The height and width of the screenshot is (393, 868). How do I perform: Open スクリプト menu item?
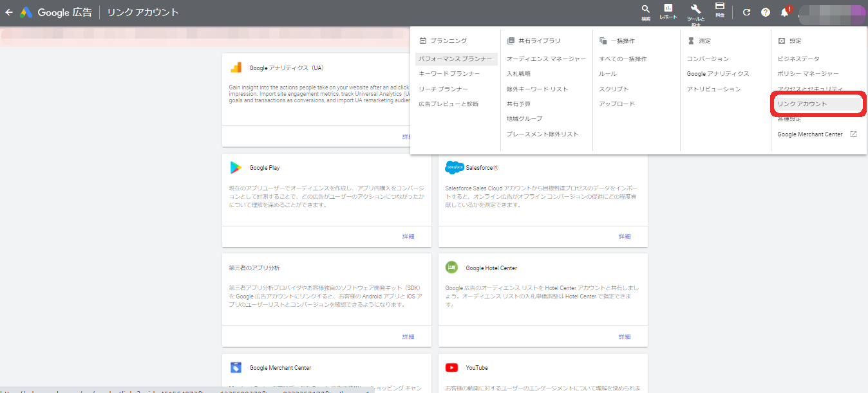click(x=614, y=89)
